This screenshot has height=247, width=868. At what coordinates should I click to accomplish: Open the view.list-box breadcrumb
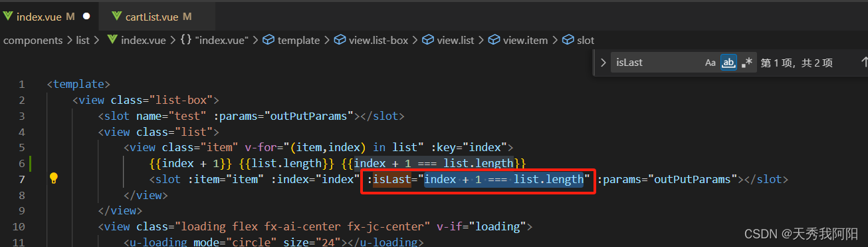(378, 40)
